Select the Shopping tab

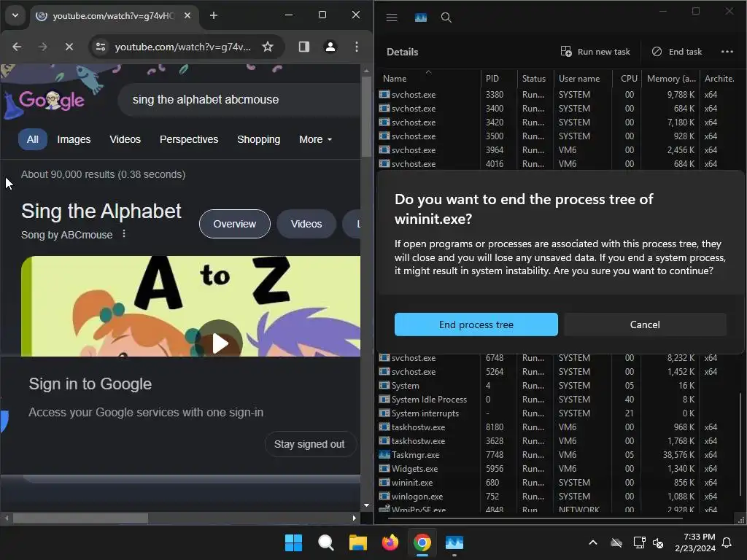(259, 139)
